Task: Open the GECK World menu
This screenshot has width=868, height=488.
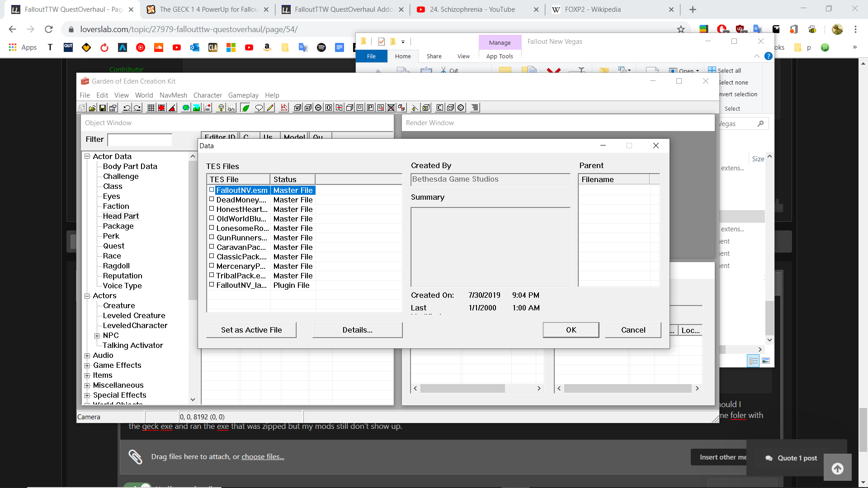Action: [144, 95]
